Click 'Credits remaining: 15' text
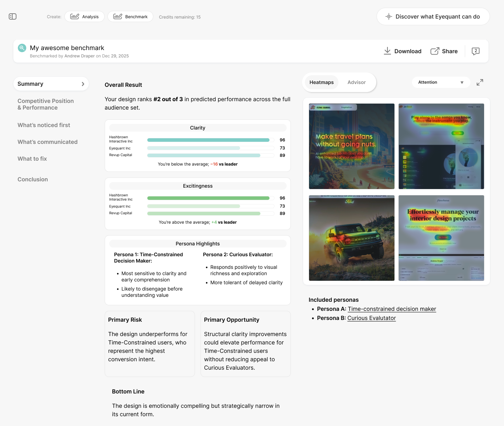This screenshot has width=504, height=426. [x=180, y=17]
